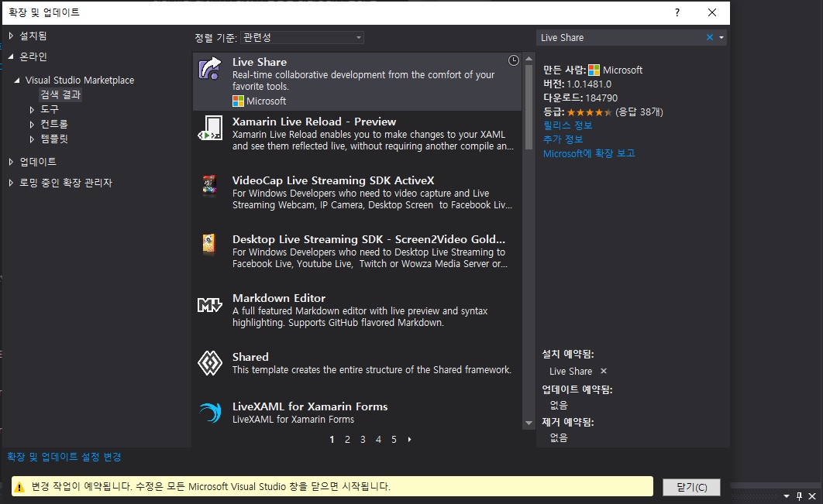The width and height of the screenshot is (823, 504).
Task: Click the bottom-right panel dropdown arrow
Action: tap(787, 495)
